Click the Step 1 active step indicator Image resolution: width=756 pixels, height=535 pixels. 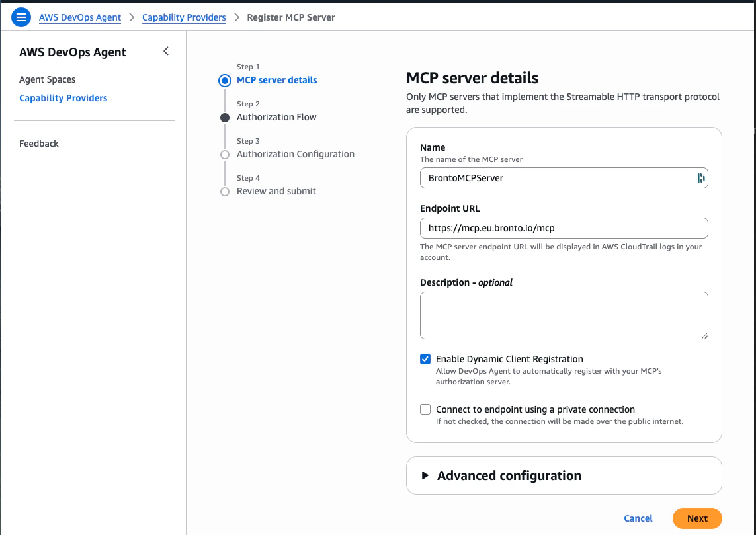[225, 81]
